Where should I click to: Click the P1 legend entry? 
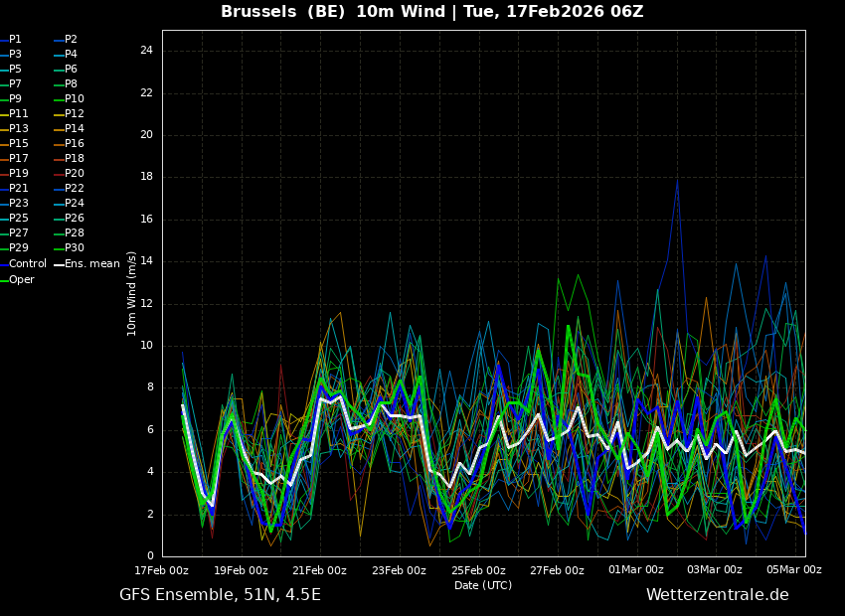15,40
